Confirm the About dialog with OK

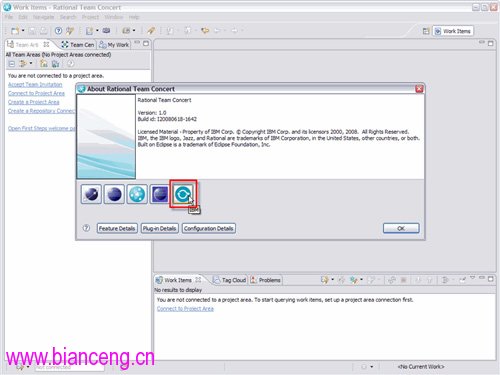[401, 228]
